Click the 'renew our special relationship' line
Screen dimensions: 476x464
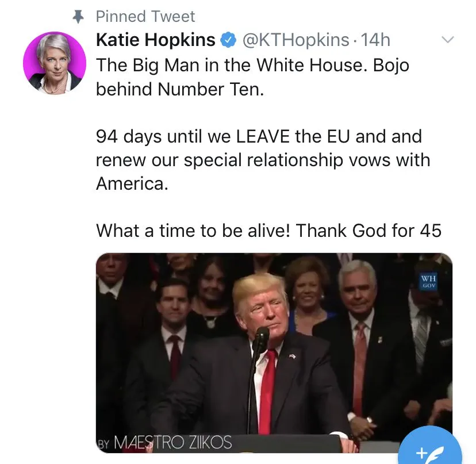click(x=263, y=160)
